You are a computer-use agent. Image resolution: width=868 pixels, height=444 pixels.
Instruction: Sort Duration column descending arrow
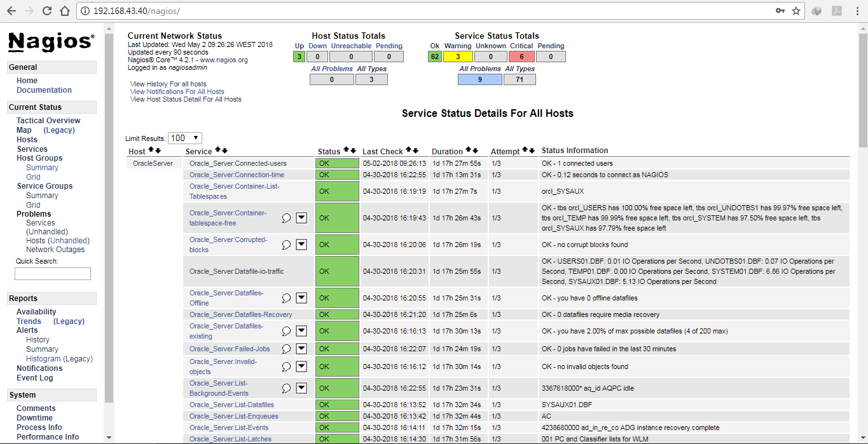[475, 150]
